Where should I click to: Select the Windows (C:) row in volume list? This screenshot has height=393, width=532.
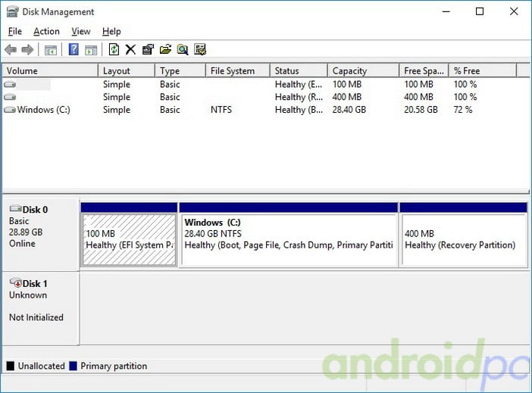pyautogui.click(x=43, y=110)
